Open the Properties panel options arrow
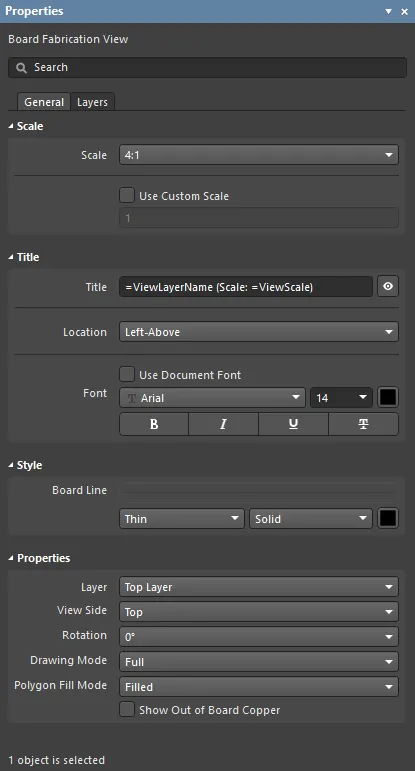Screen dimensions: 415x771 tap(388, 11)
